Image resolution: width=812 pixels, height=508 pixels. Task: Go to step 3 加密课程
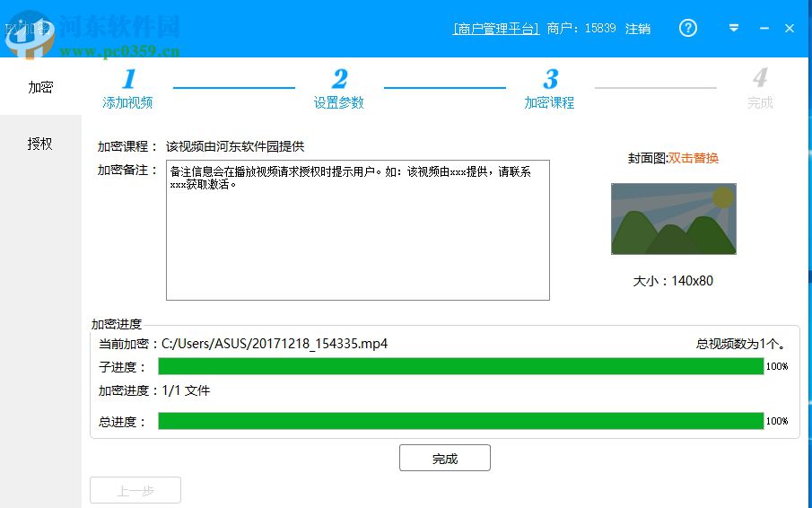549,89
